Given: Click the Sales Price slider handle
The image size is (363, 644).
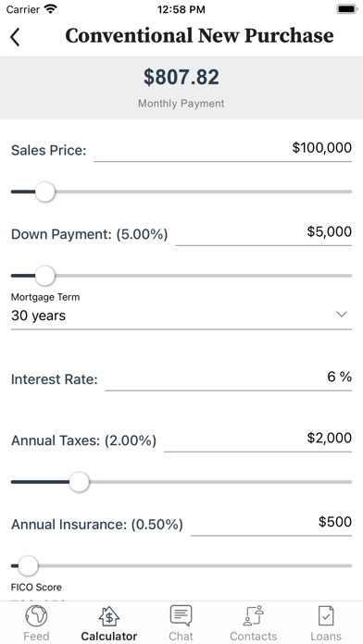Looking at the screenshot, I should click(44, 192).
